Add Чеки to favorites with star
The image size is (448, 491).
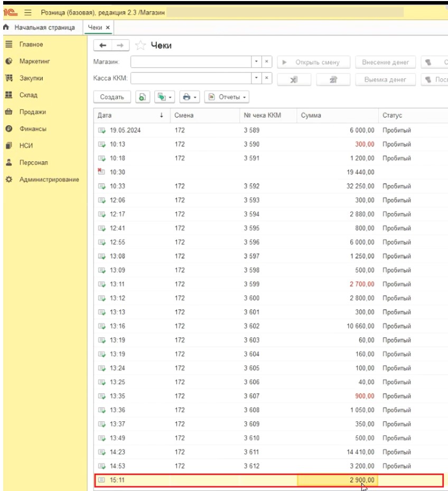tap(141, 46)
